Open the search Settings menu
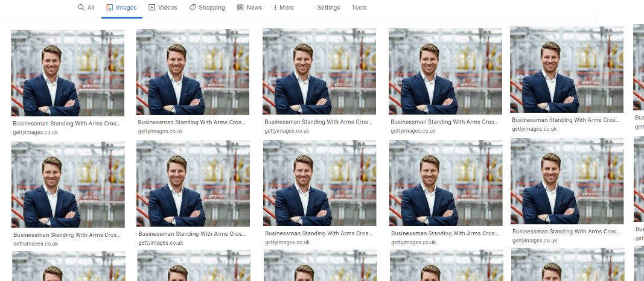This screenshot has width=644, height=281. coord(328,7)
